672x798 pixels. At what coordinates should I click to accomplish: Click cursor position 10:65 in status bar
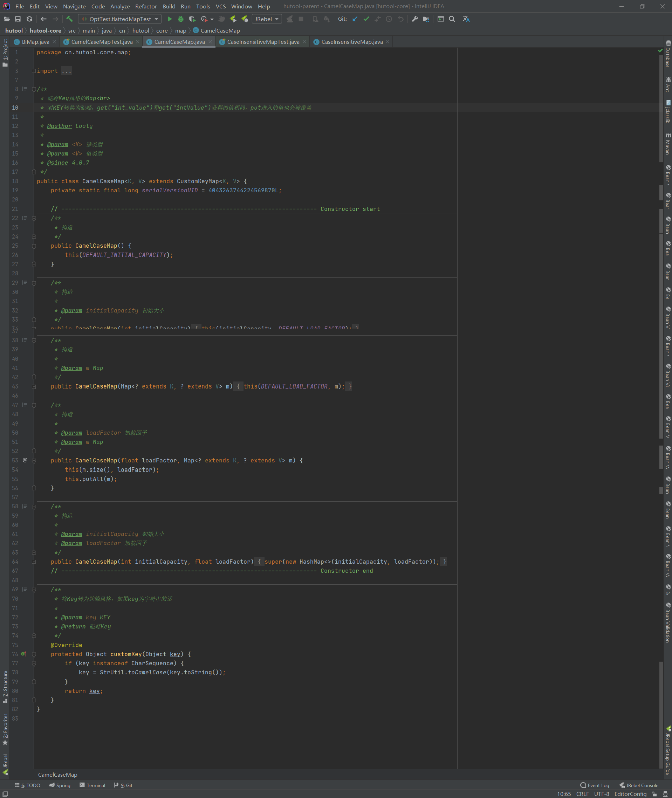[x=564, y=794]
